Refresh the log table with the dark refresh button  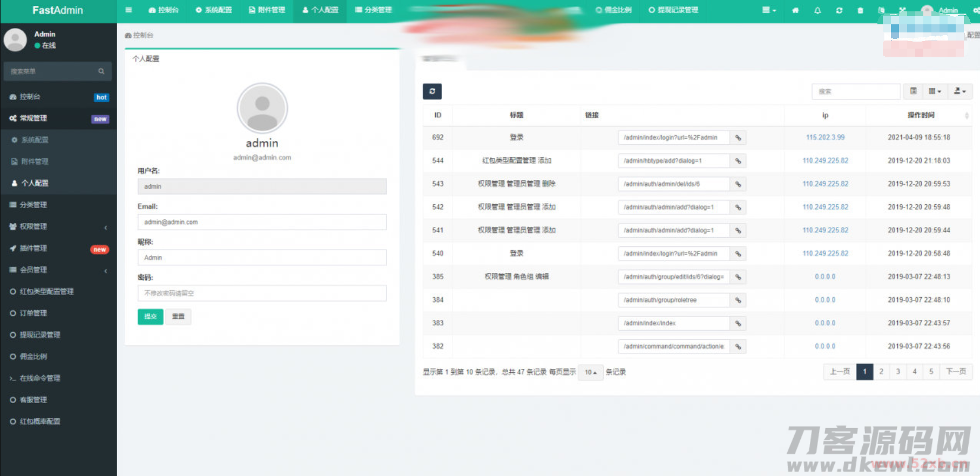(432, 91)
